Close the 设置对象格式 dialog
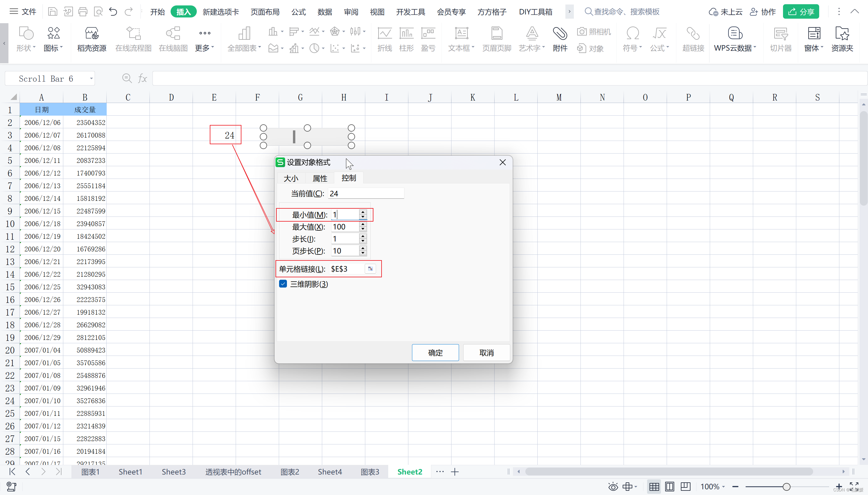The image size is (868, 495). pos(502,162)
